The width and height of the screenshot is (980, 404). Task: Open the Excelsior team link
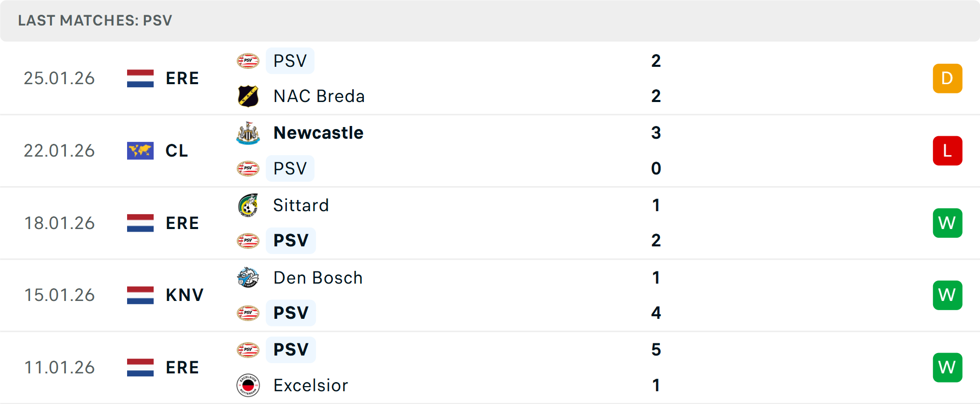(x=311, y=385)
